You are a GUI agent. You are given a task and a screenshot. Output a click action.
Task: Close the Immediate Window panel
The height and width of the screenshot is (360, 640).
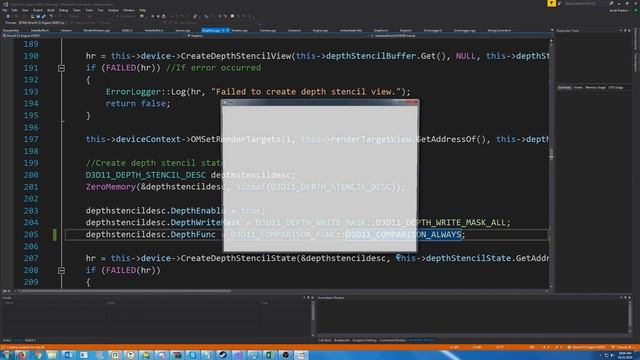[x=630, y=298]
